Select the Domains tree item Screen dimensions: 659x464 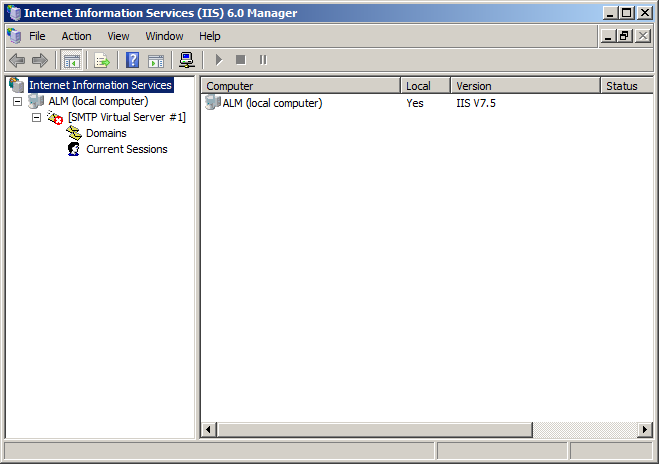point(106,133)
